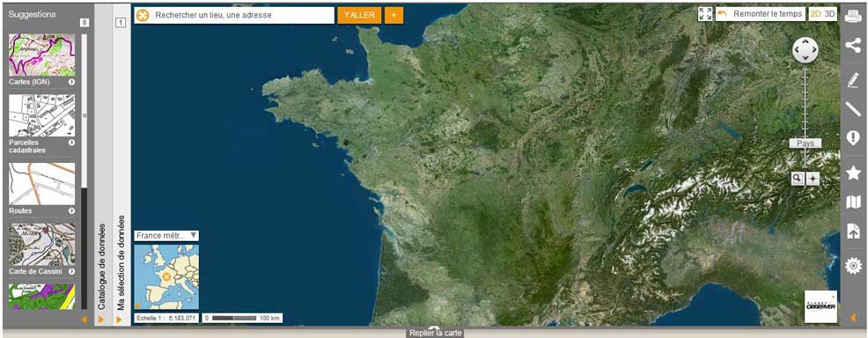This screenshot has height=338, width=868.
Task: Click the geolocation icon beside search field
Action: (143, 16)
